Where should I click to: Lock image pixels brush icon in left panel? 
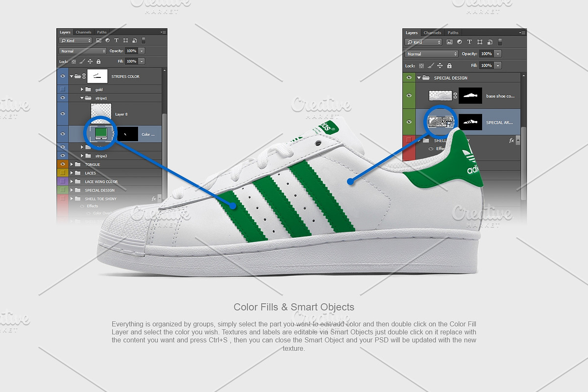tap(82, 62)
